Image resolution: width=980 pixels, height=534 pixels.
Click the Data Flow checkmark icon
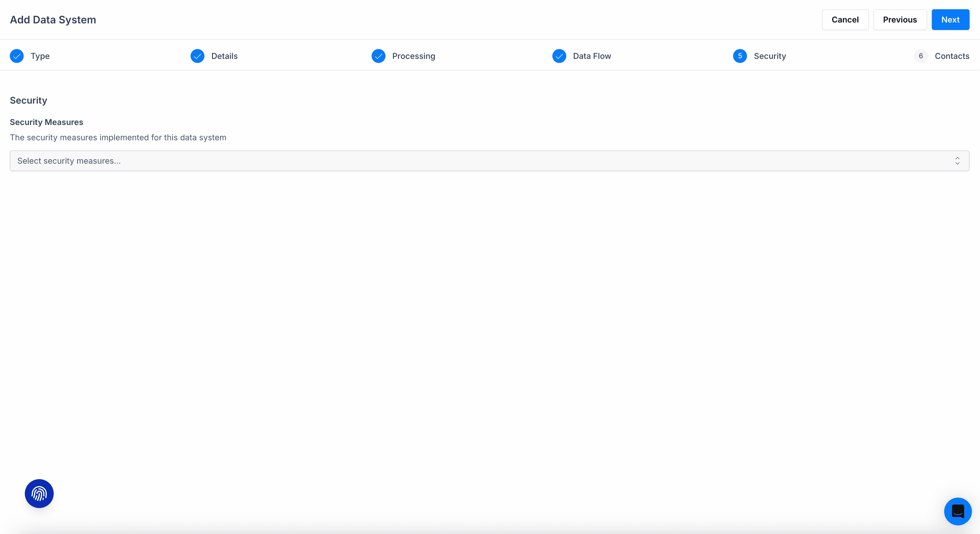coord(559,56)
